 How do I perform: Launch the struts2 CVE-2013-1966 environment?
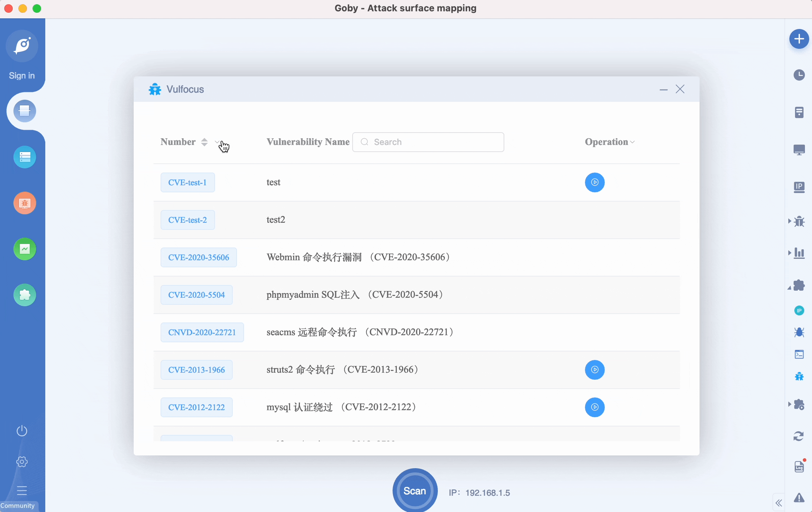(594, 370)
